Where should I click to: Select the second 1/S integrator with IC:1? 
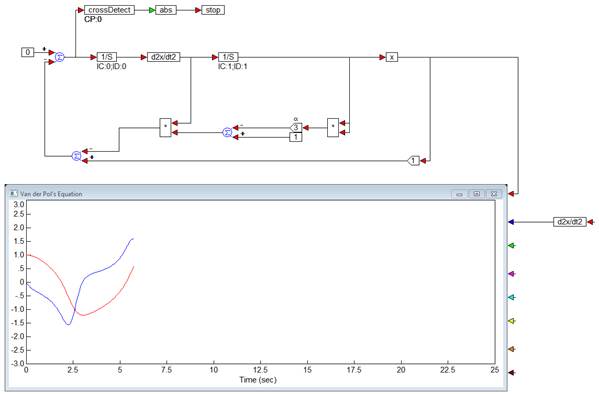tap(228, 57)
